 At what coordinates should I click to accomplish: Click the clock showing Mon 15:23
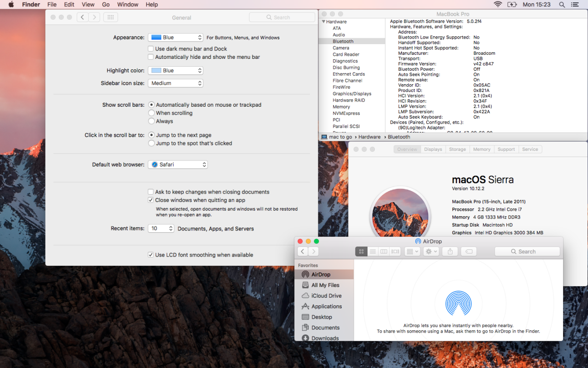(x=537, y=5)
